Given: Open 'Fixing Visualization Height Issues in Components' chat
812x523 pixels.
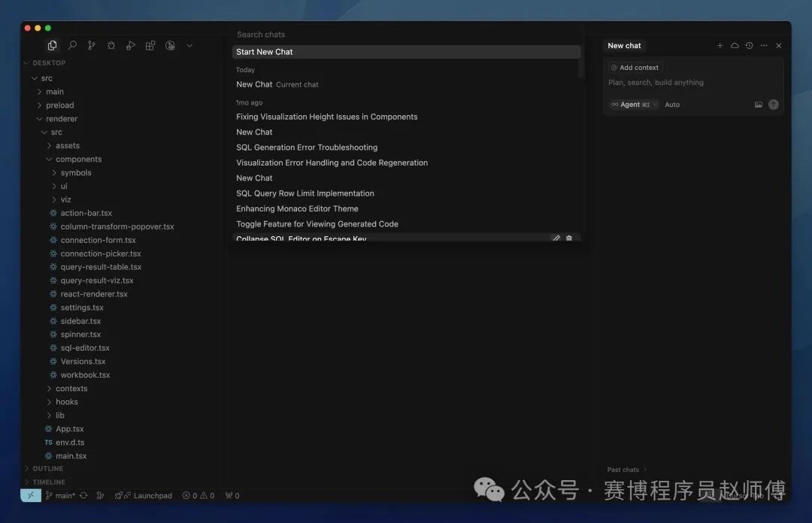Looking at the screenshot, I should pyautogui.click(x=407, y=117).
